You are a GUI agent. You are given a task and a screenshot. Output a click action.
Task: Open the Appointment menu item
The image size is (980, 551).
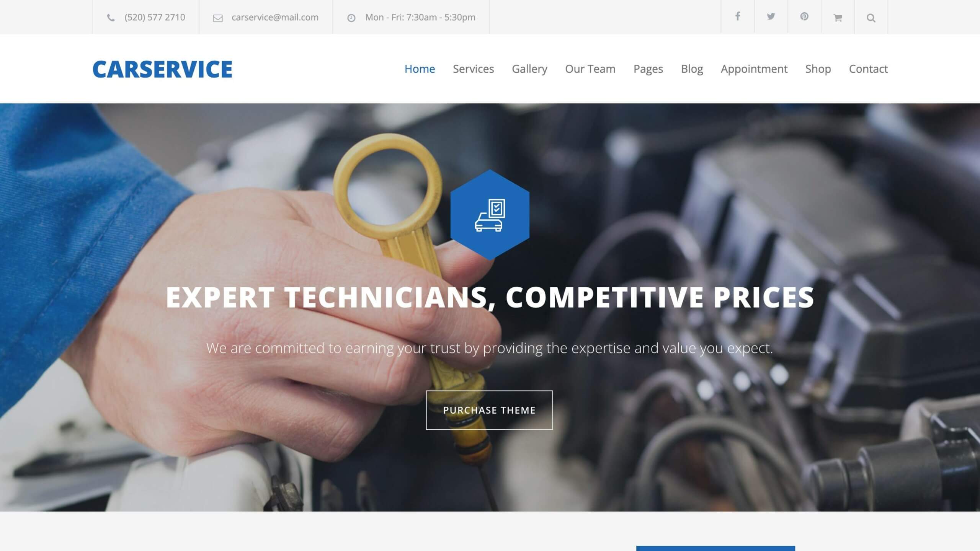point(754,68)
